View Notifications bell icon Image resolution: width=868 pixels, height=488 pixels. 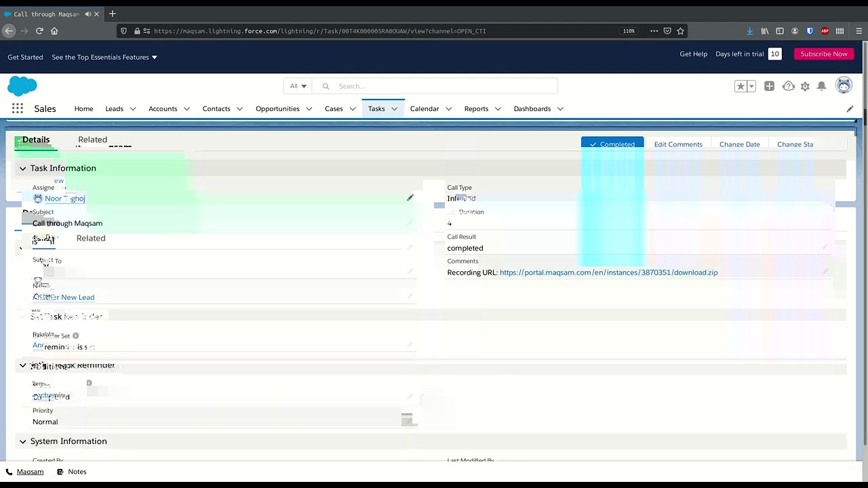click(821, 86)
